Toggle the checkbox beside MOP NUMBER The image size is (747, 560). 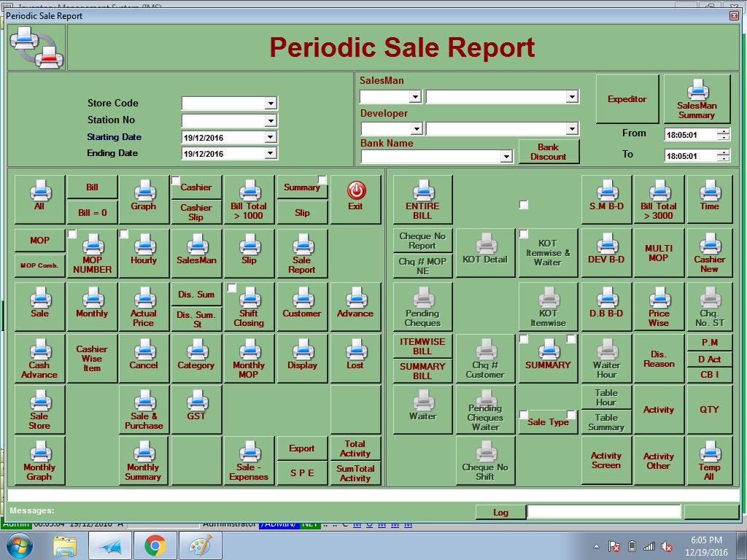tap(72, 234)
